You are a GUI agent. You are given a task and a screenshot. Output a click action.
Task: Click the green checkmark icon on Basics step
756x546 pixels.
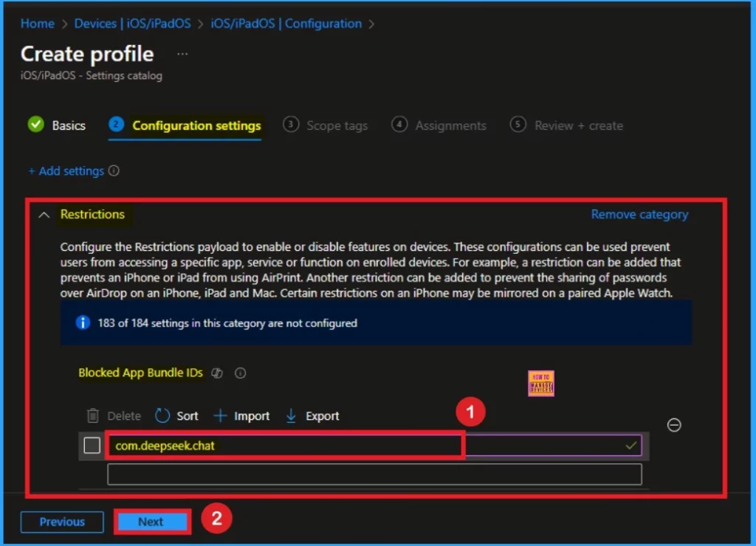(36, 125)
